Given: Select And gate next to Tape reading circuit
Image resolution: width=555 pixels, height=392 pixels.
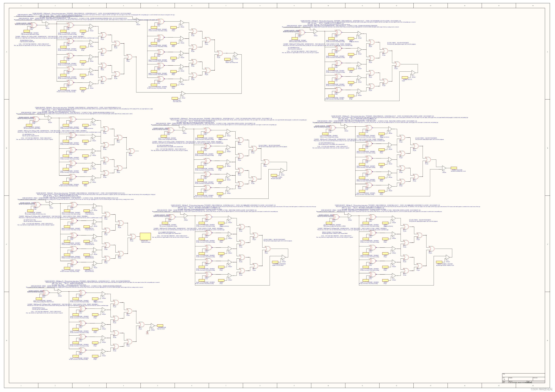Looking at the screenshot, I should [x=183, y=93].
